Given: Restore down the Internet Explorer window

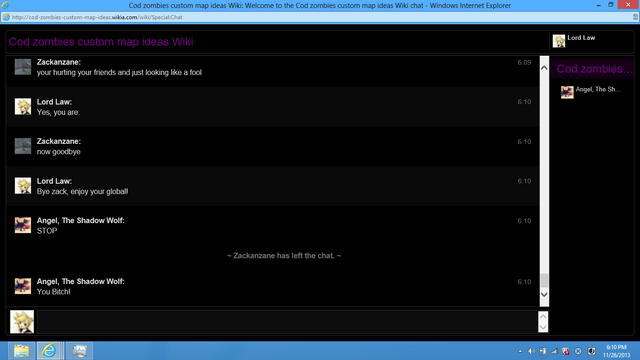Looking at the screenshot, I should [611, 5].
